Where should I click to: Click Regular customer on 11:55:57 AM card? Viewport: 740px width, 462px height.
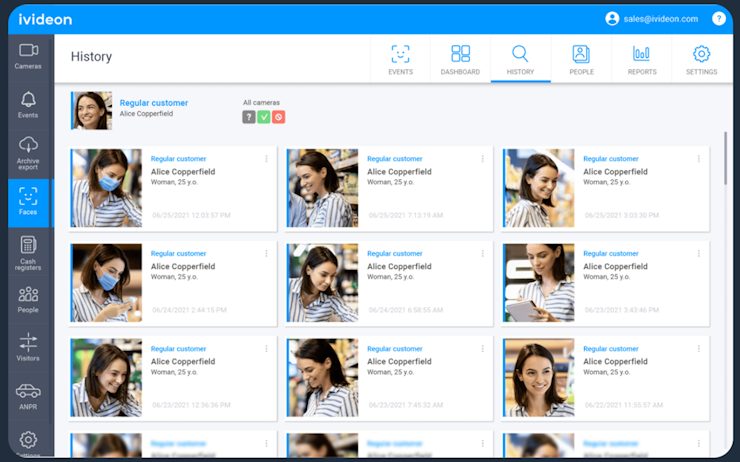coord(611,349)
